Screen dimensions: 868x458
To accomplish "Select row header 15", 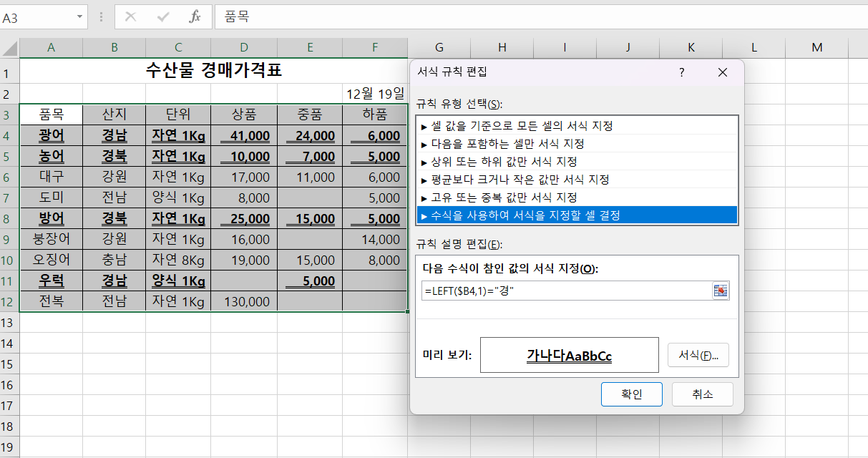I will [10, 364].
